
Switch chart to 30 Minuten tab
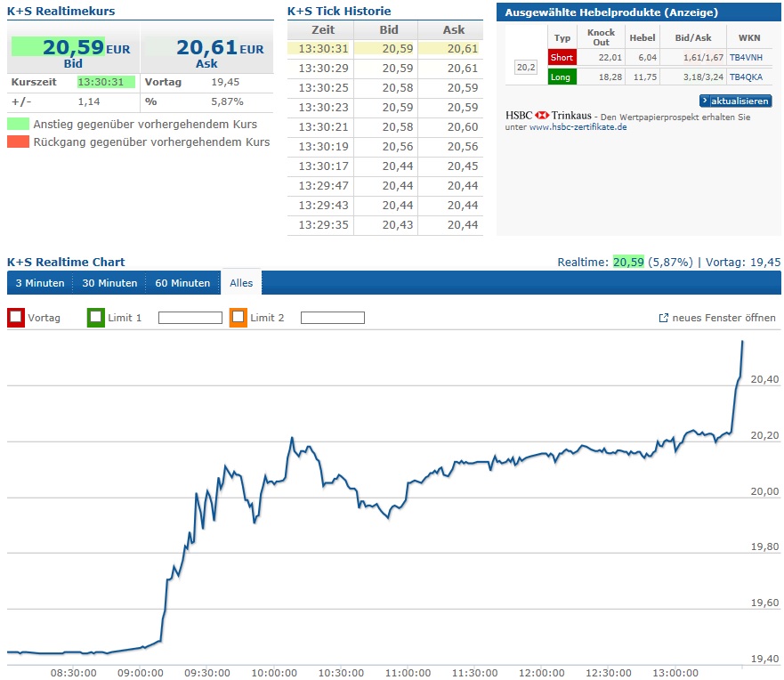pyautogui.click(x=109, y=283)
